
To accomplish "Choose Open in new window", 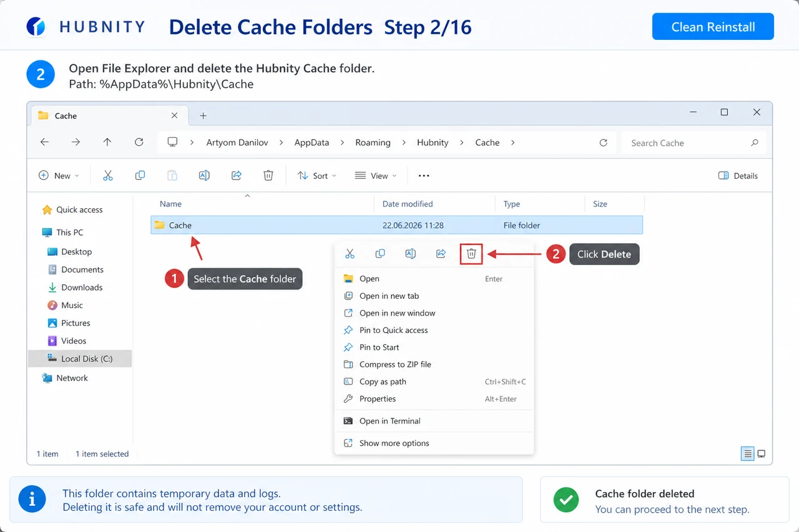I will (434, 313).
